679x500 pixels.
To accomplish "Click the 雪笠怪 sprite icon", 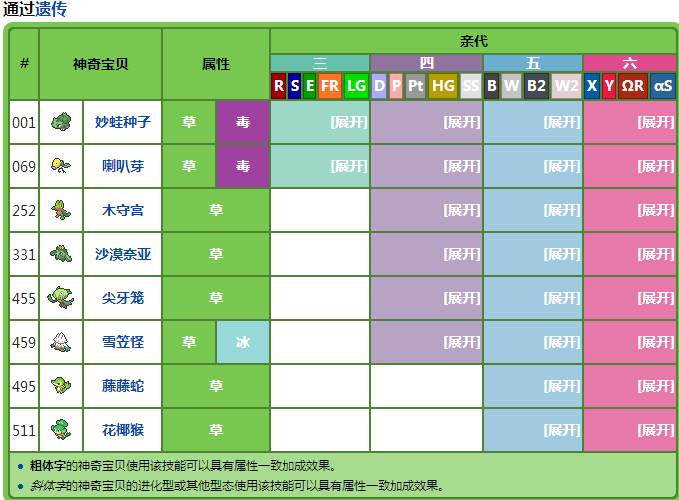I will coord(61,342).
